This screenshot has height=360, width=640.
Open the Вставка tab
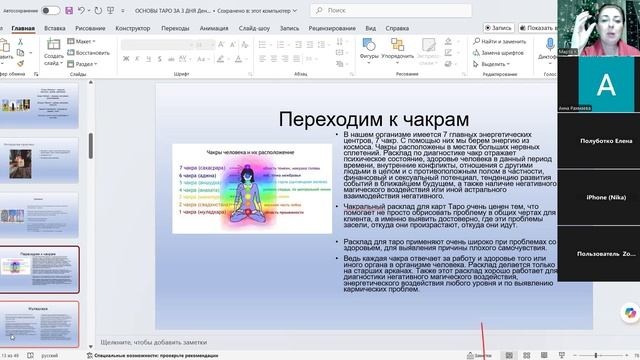[x=55, y=28]
